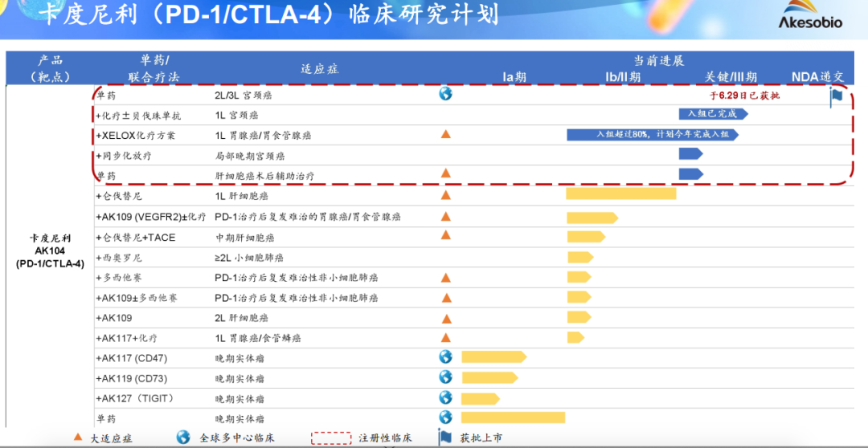Click the orange triangle in the +AK109 (VEGFR2)±化疗 row
This screenshot has width=868, height=448.
tap(445, 216)
